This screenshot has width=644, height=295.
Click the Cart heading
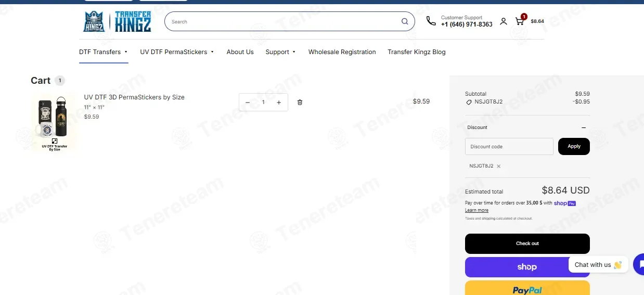[41, 81]
